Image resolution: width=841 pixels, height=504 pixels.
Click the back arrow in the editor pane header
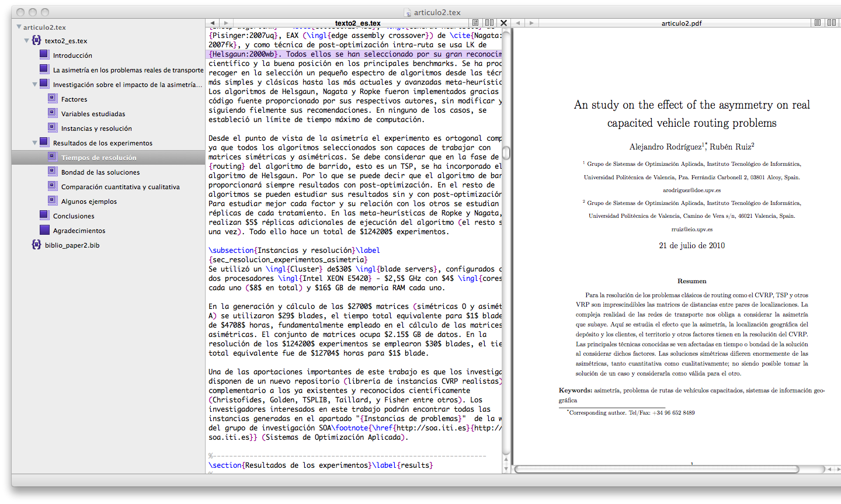(x=213, y=23)
